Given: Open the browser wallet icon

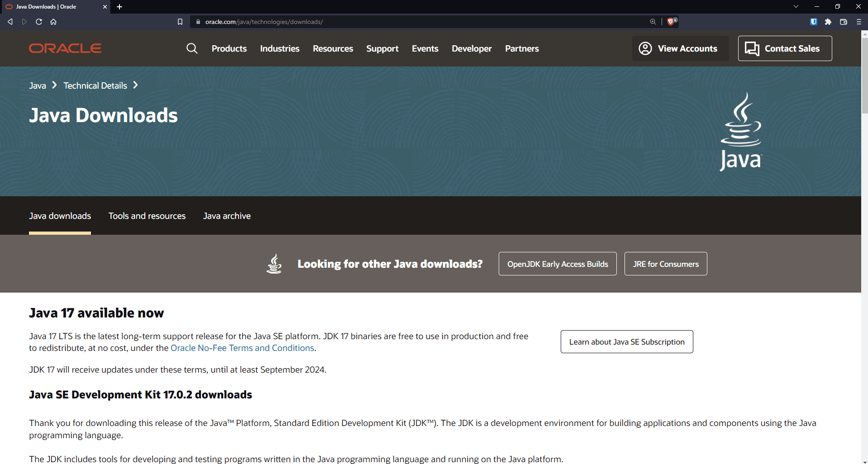Looking at the screenshot, I should 844,22.
